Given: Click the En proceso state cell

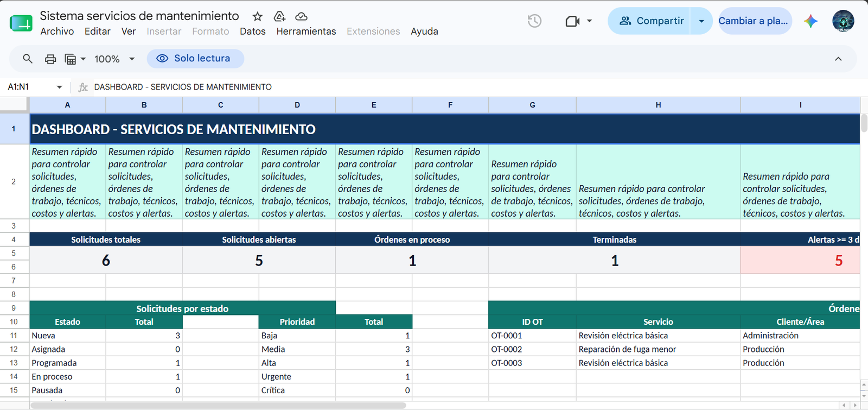Looking at the screenshot, I should pos(67,376).
